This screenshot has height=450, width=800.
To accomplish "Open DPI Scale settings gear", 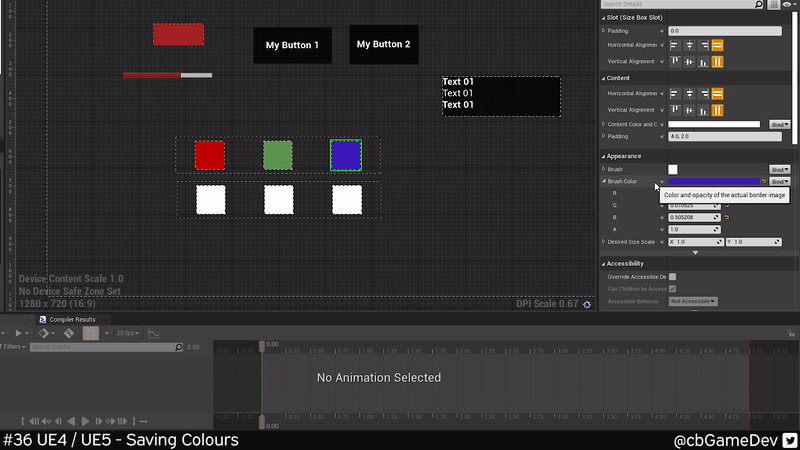I will coord(587,304).
